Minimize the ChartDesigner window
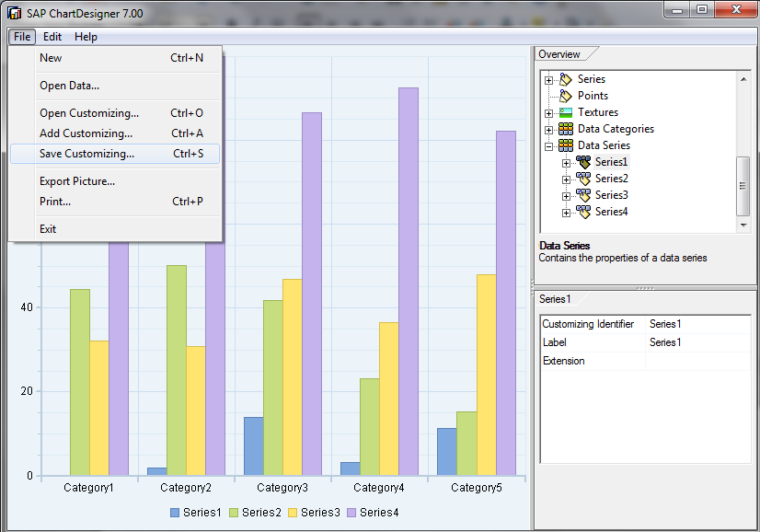 pos(678,10)
